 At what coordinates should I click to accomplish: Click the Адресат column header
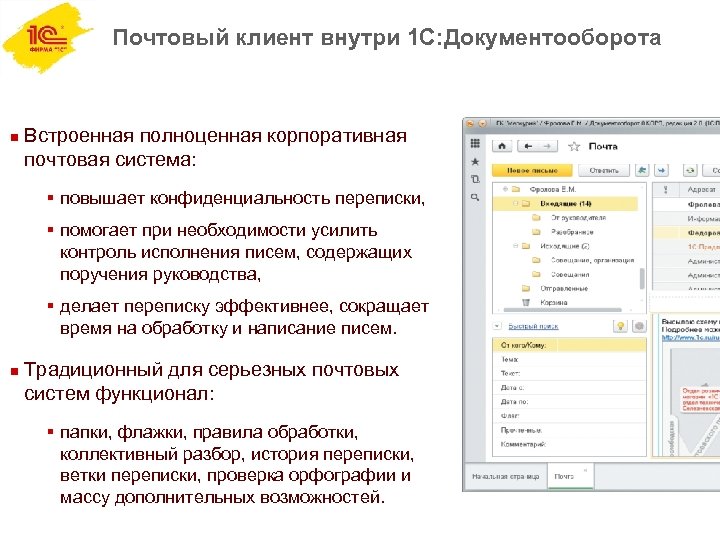pos(701,190)
